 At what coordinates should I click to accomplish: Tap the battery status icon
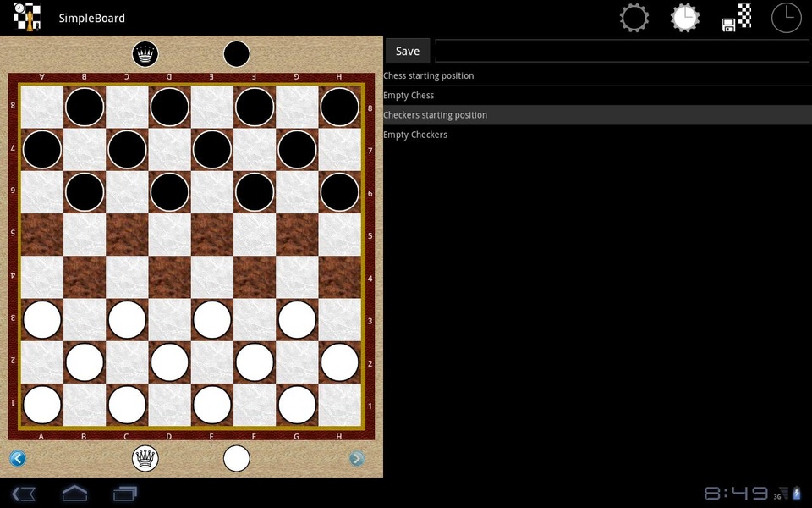click(797, 493)
